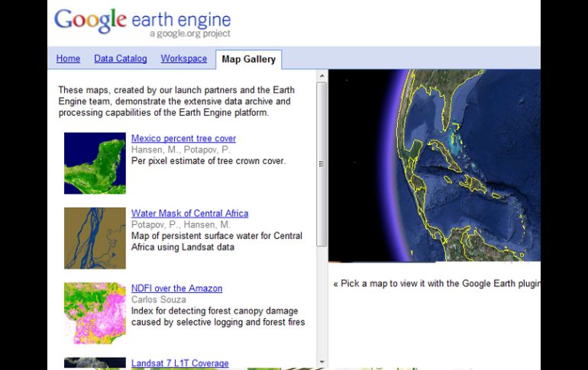Click the scrollbar track below the thumb
Screen dimensions: 588x370
pos(321,305)
